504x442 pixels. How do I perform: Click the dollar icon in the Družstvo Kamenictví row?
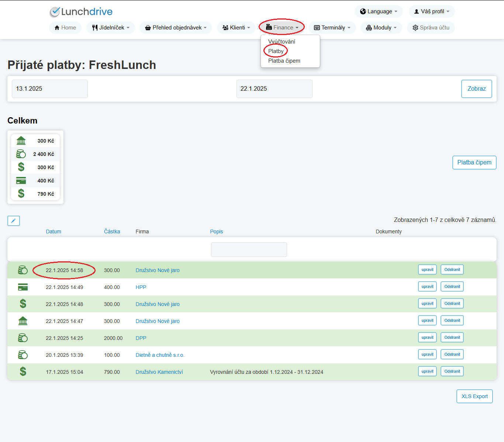(23, 372)
